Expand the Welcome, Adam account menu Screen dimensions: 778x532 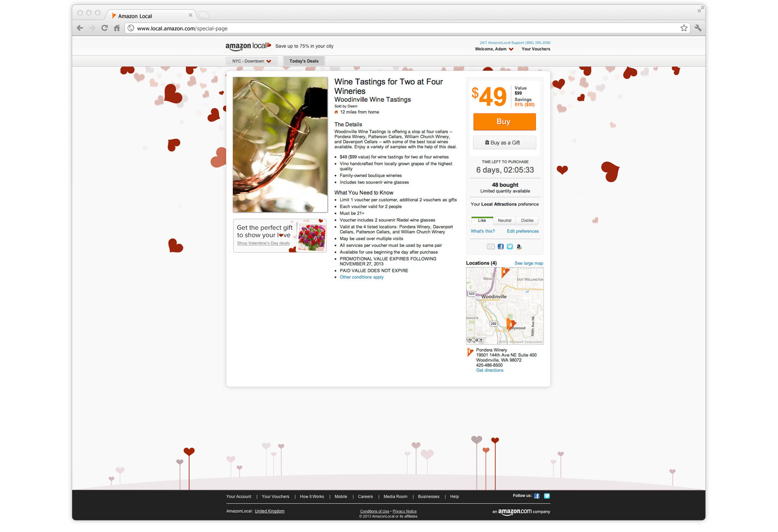click(x=494, y=49)
